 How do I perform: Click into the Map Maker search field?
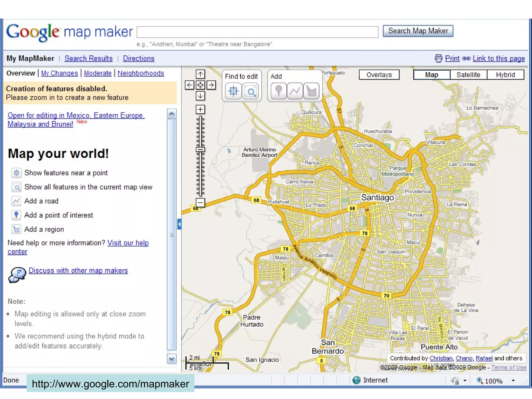(257, 32)
